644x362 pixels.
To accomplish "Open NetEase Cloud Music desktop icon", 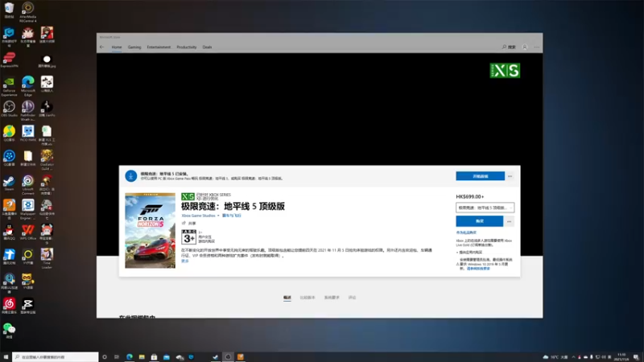I will (x=9, y=306).
